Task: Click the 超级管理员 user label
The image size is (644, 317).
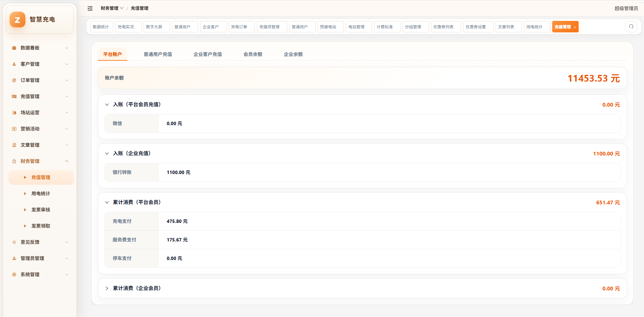Action: point(626,8)
